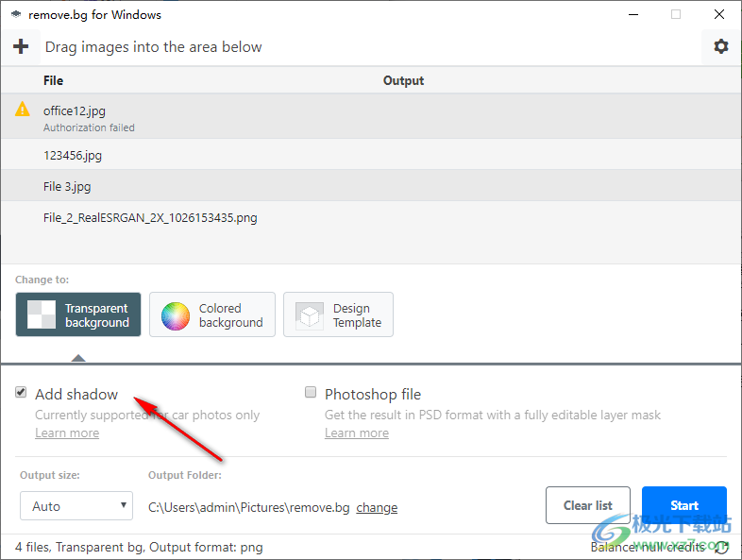
Task: Click the change output folder link
Action: coord(377,507)
